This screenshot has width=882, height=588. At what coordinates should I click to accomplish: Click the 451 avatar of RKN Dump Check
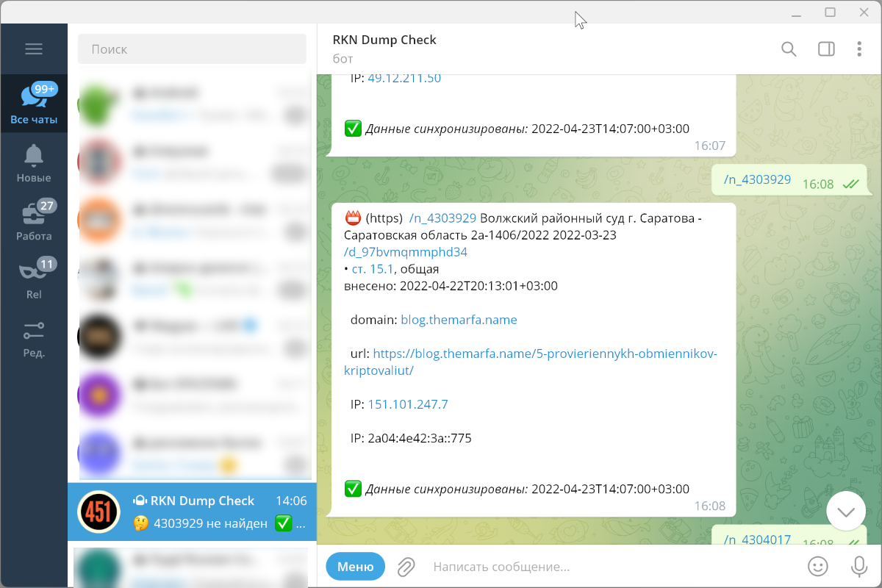tap(98, 512)
